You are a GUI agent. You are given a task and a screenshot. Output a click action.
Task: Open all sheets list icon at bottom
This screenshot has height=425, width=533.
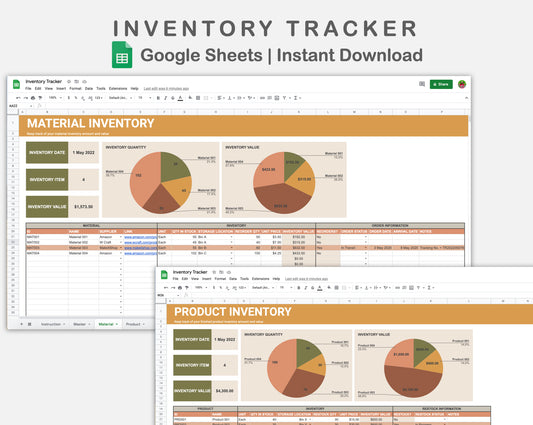[30, 324]
